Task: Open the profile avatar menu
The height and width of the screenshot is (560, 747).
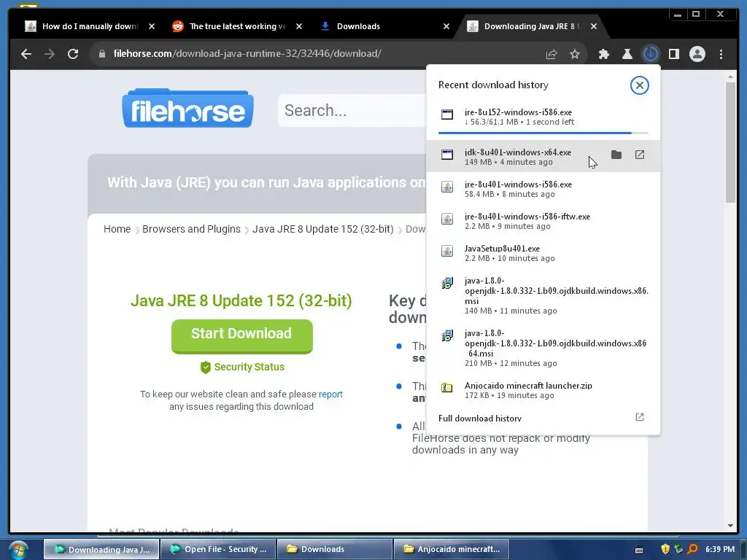Action: click(x=697, y=54)
